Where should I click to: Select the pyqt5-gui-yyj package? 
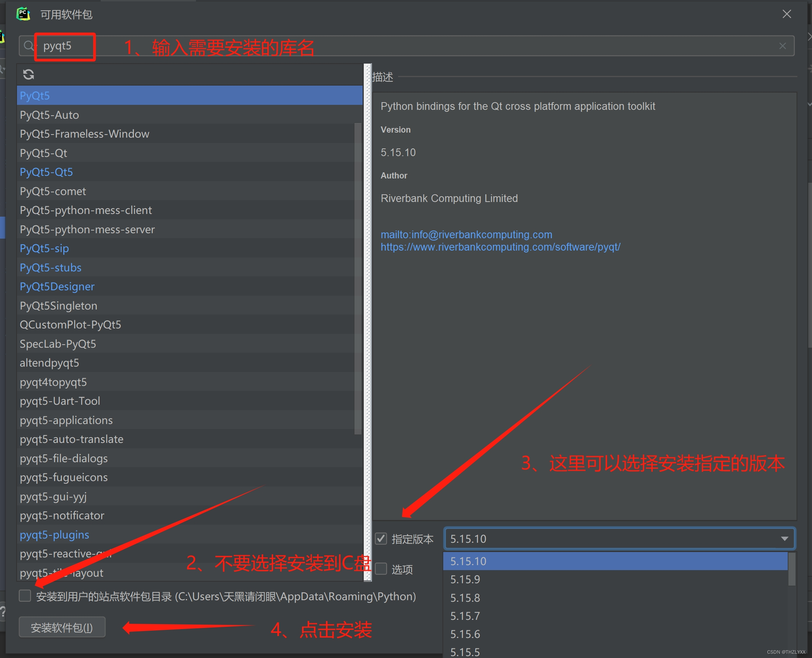(x=190, y=496)
